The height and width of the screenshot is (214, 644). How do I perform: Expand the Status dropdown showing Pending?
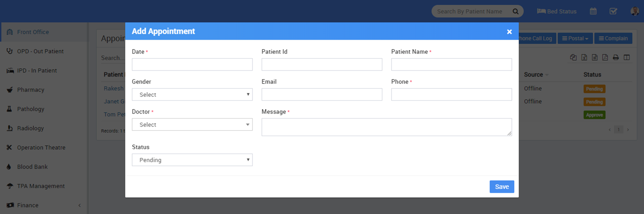192,160
